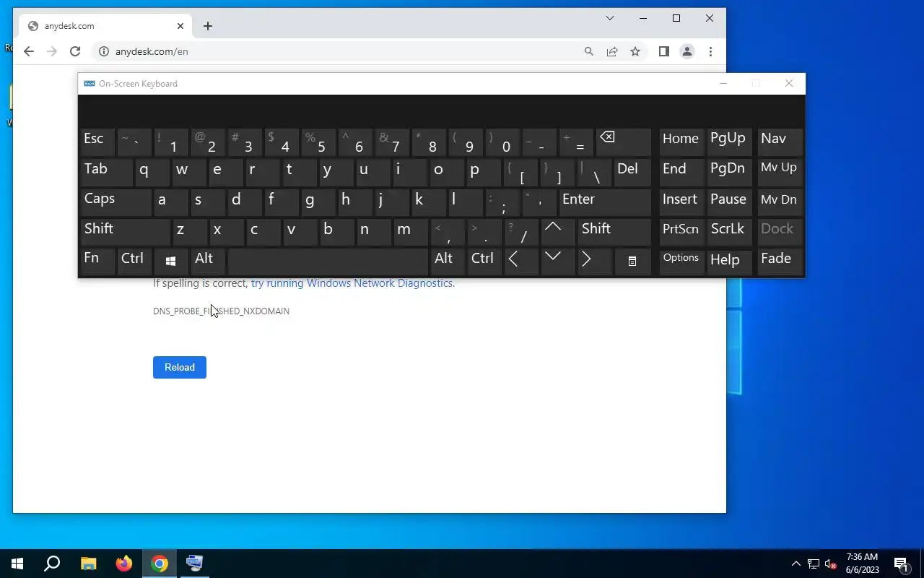Click the PrtScn key
Viewport: 924px width, 578px height.
click(681, 232)
